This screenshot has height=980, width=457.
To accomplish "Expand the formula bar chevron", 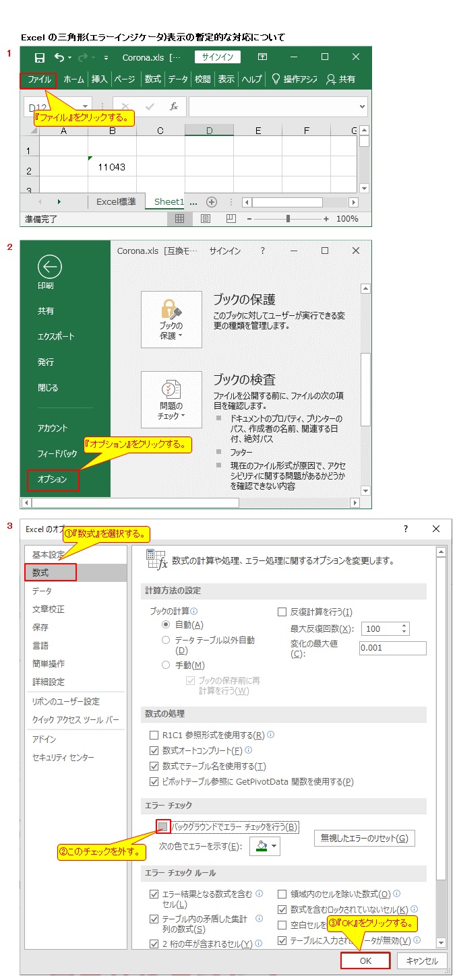I will tap(363, 106).
